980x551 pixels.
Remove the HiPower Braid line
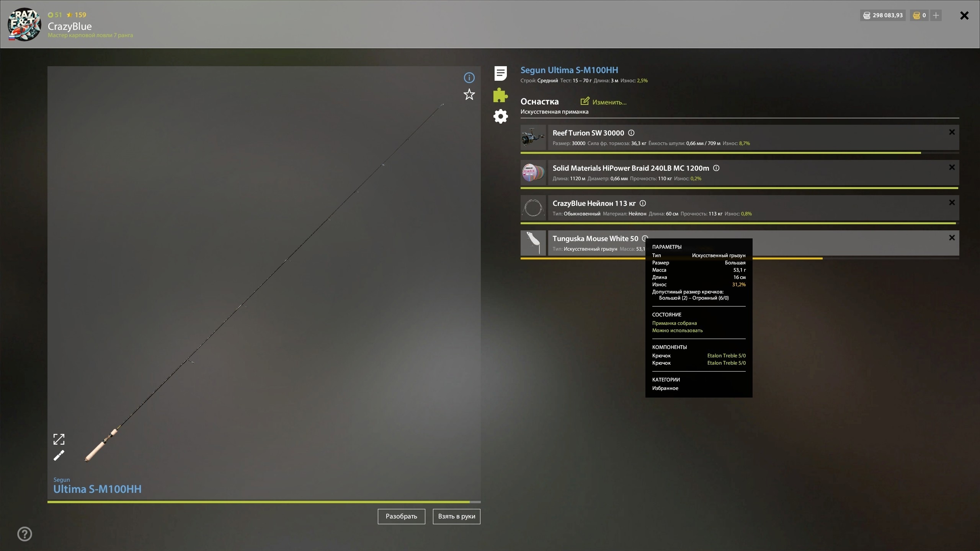tap(952, 167)
